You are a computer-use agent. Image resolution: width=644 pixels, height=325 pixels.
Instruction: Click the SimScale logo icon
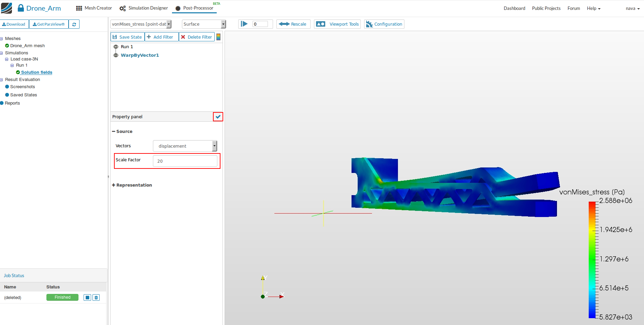point(6,8)
